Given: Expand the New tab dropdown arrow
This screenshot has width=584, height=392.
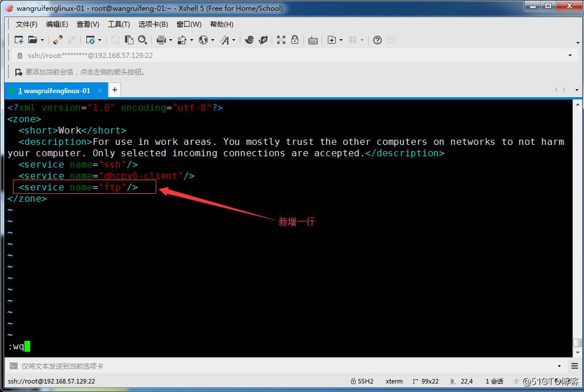Looking at the screenshot, I should pos(341,40).
